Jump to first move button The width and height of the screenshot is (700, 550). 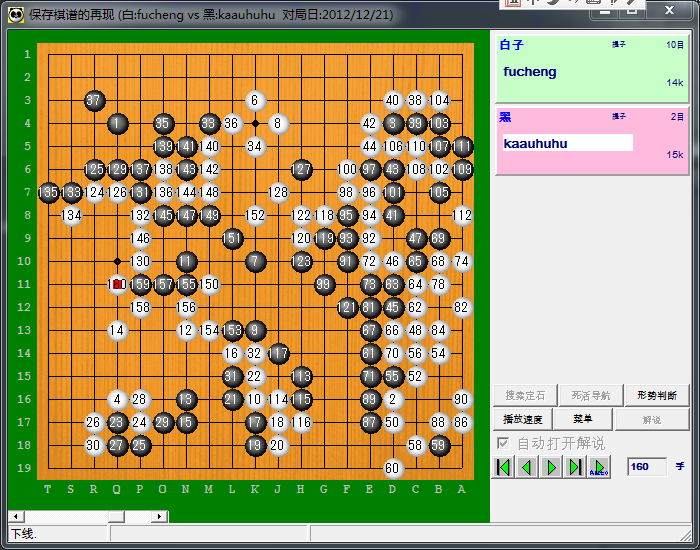[503, 467]
